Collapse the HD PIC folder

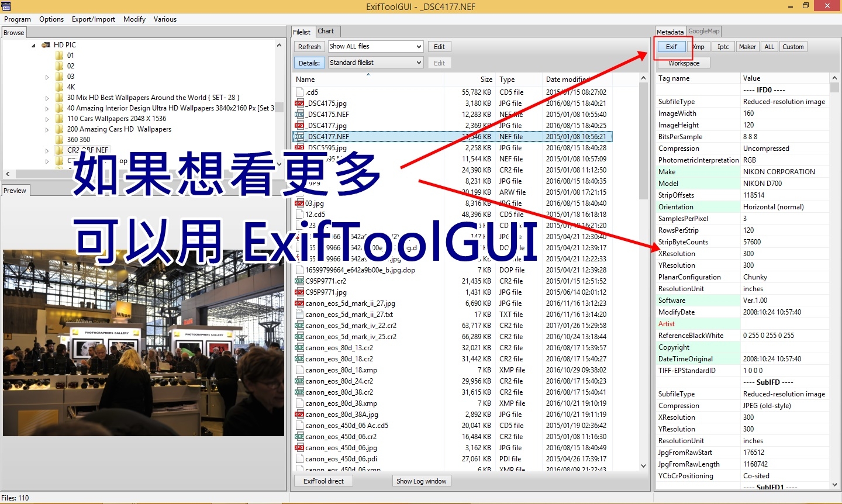click(x=33, y=45)
